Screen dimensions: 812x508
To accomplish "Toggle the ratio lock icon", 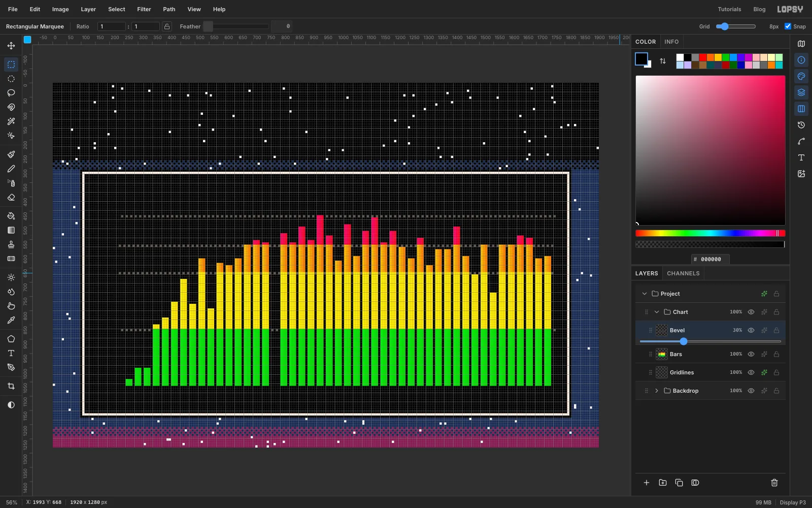I will pos(167,26).
